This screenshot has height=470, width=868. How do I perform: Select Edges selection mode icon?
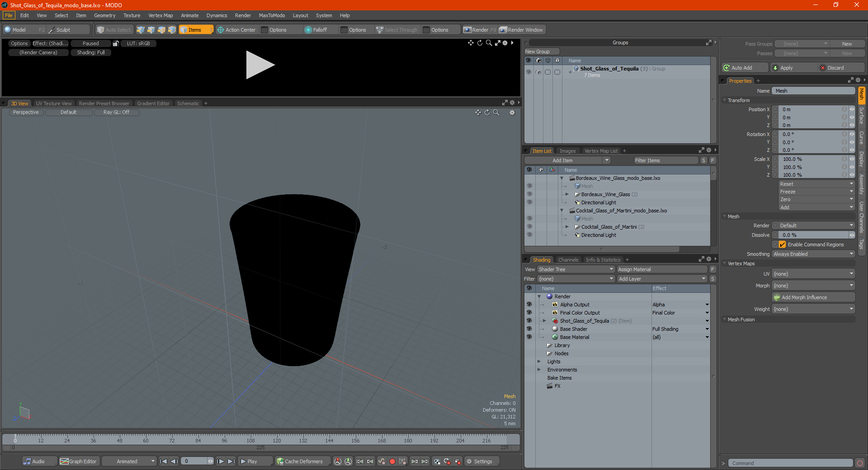click(x=151, y=30)
